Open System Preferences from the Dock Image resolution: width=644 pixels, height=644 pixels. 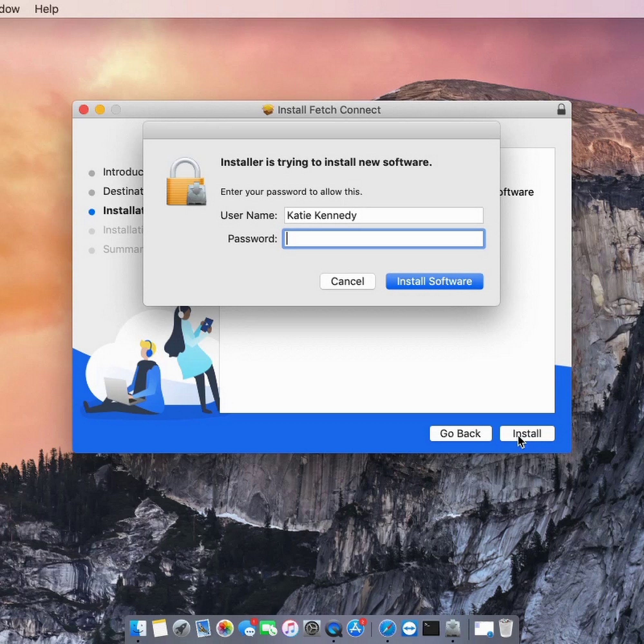tap(312, 629)
